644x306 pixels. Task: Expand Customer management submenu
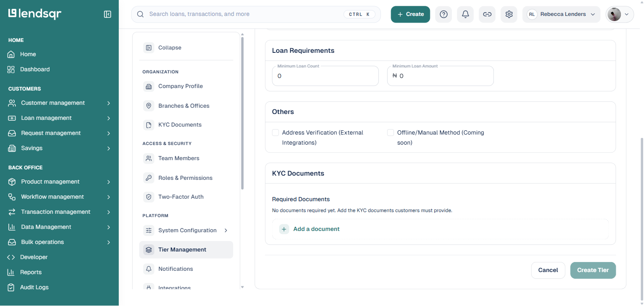[x=109, y=103]
